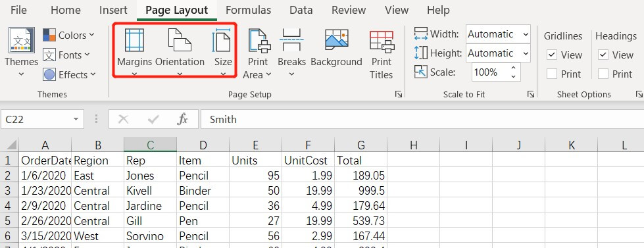The image size is (644, 248).
Task: Launch the Sheet Options dialog
Action: (x=639, y=95)
